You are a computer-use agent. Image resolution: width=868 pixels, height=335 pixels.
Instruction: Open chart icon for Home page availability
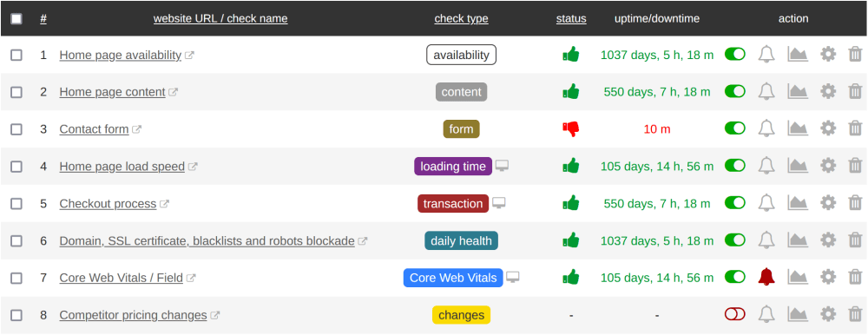(x=798, y=55)
